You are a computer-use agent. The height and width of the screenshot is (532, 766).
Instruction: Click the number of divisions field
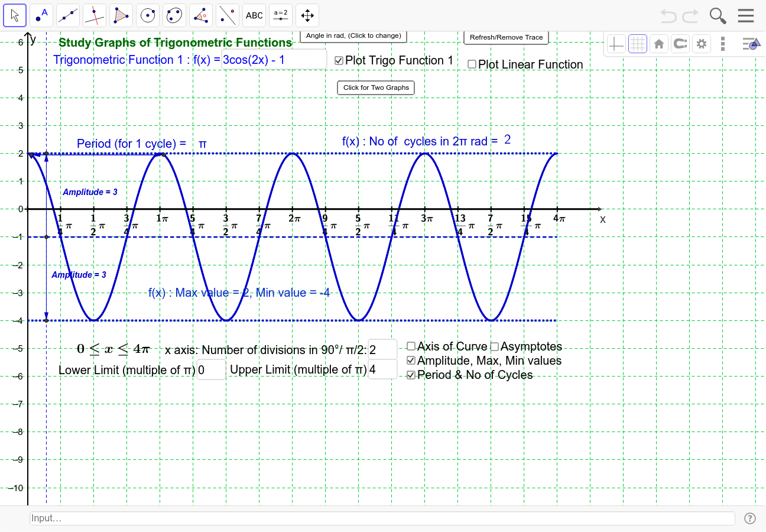(x=382, y=350)
